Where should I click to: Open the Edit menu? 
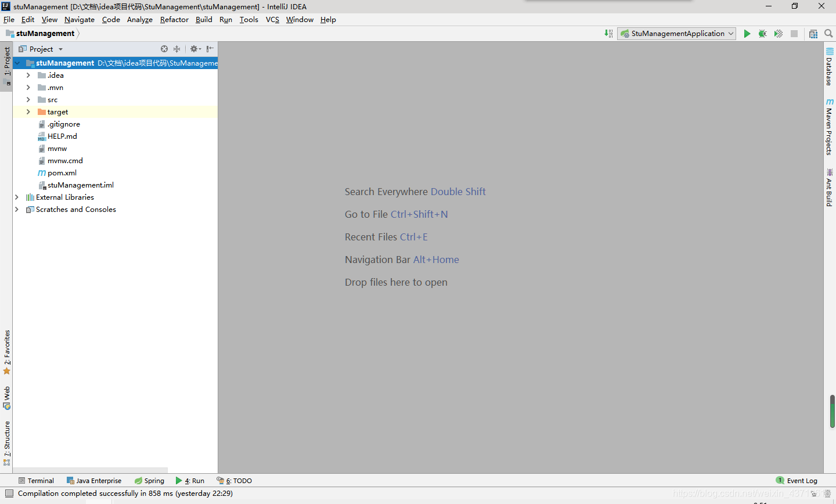28,20
